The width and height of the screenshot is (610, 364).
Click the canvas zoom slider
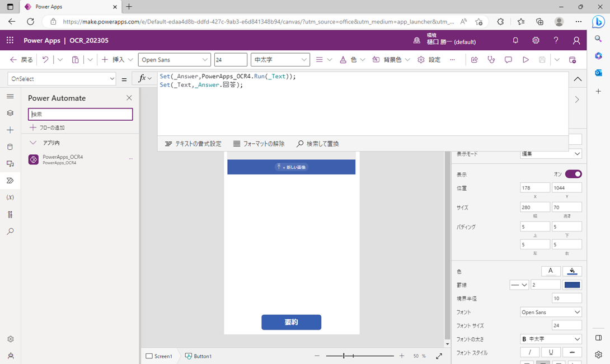point(359,356)
